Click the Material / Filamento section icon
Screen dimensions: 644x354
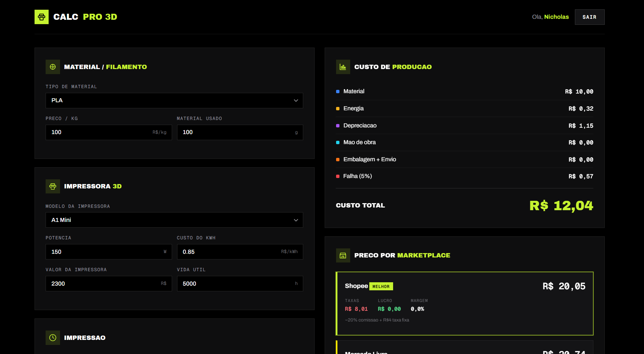tap(53, 67)
